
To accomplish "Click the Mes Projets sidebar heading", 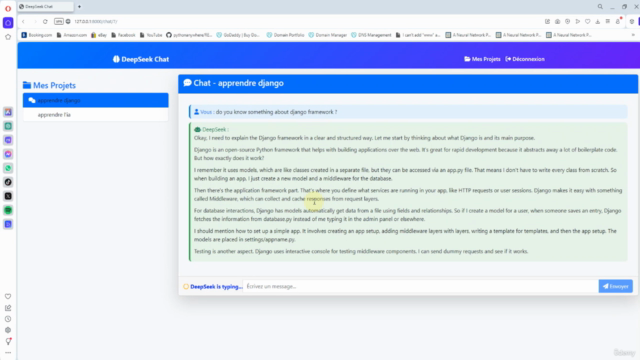I will point(49,85).
